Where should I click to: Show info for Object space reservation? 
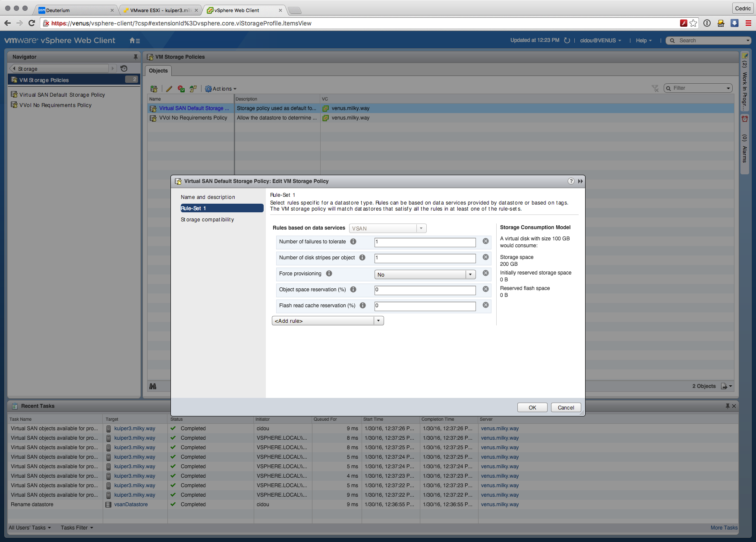tap(353, 290)
